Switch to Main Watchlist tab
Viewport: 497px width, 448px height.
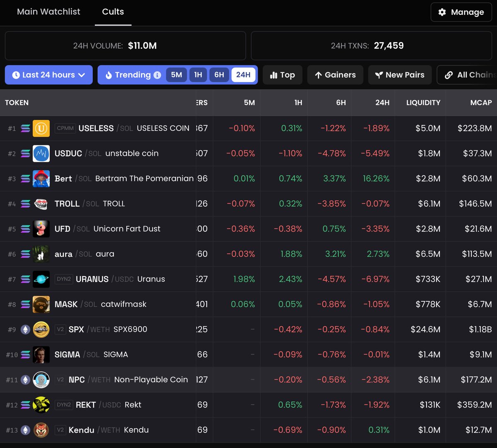48,12
